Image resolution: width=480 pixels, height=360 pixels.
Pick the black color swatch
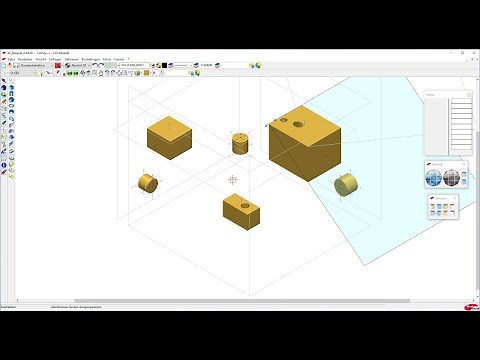tap(164, 66)
